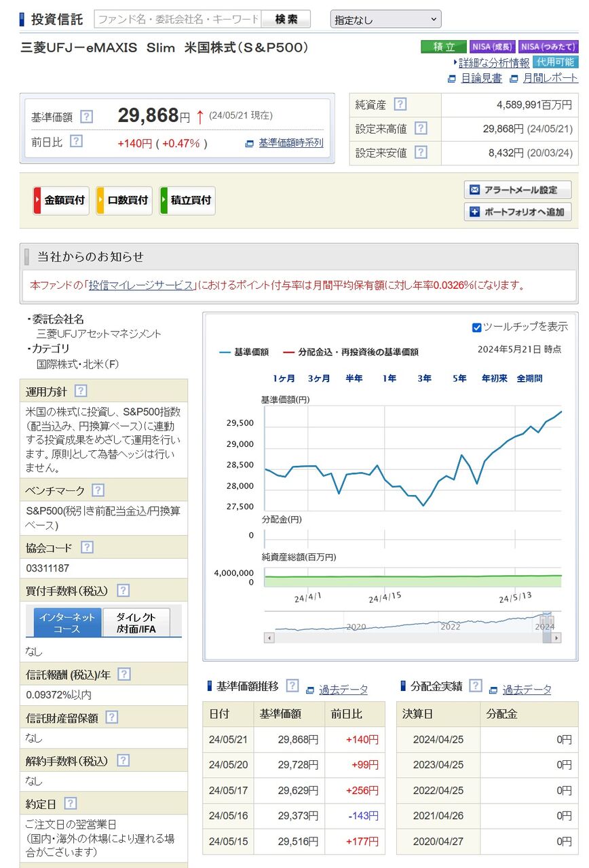The image size is (589, 868).
Task: Open 過去データ link for 基準価額推移
Action: click(343, 690)
